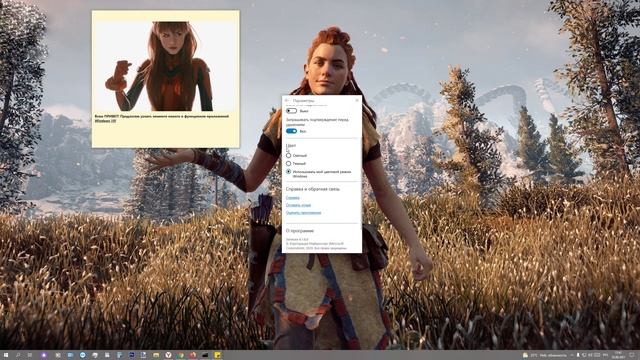Screen dimensions: 640x360
Task: Open the tray volume control
Action: [590, 356]
